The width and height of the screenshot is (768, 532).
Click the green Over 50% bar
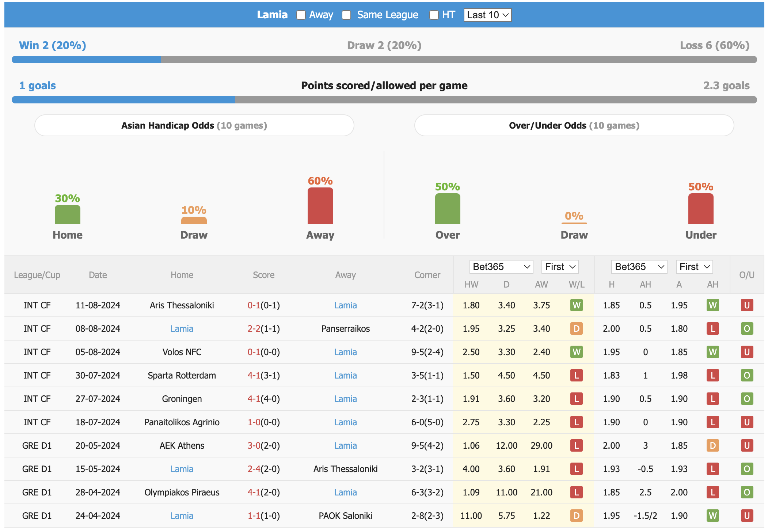coord(448,209)
